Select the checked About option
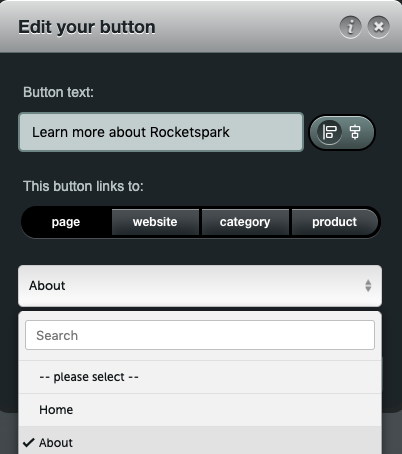The image size is (402, 454). 200,441
